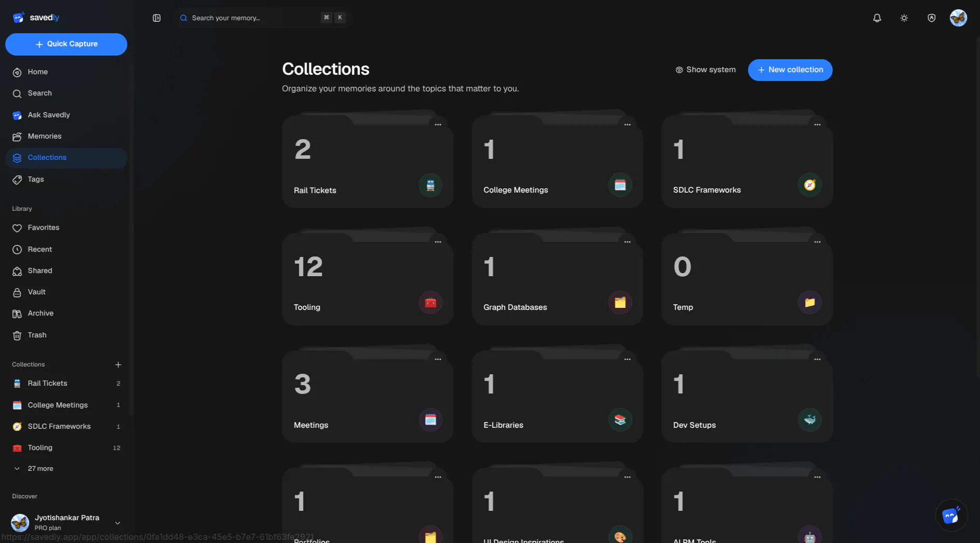Image resolution: width=980 pixels, height=543 pixels.
Task: Open the Search page from sidebar
Action: [66, 93]
